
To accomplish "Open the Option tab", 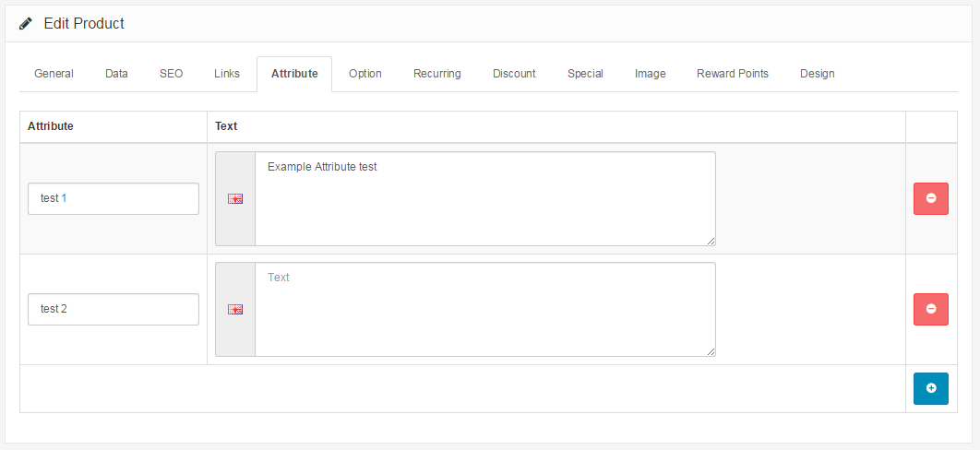I will point(365,74).
